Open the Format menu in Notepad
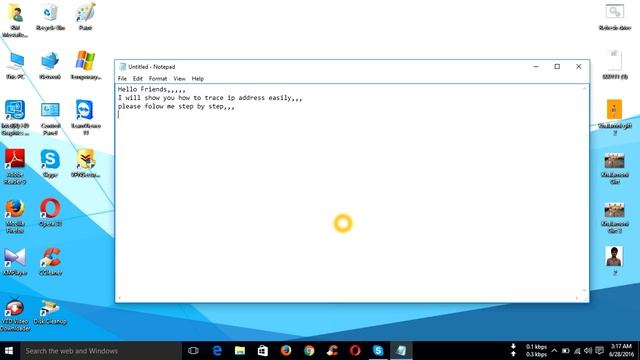 [x=158, y=78]
